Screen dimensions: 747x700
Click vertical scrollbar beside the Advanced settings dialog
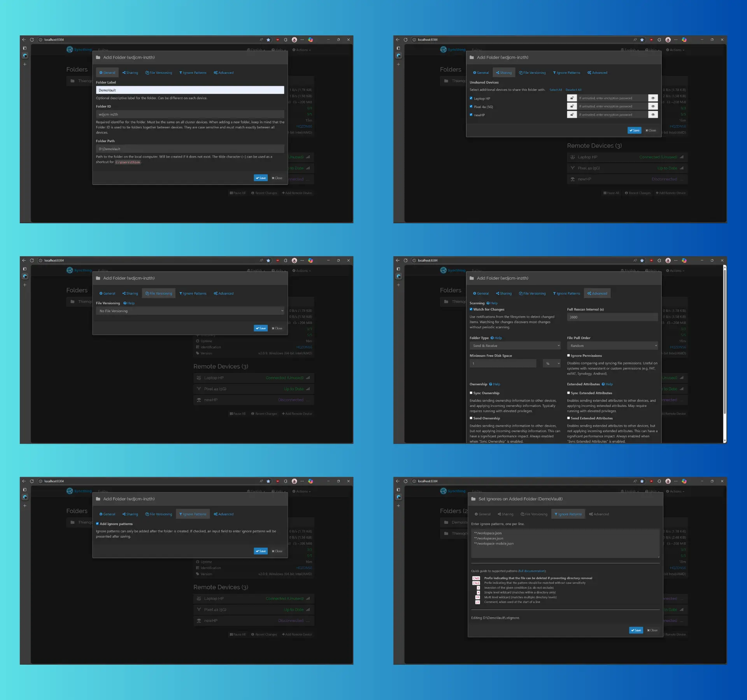click(724, 342)
